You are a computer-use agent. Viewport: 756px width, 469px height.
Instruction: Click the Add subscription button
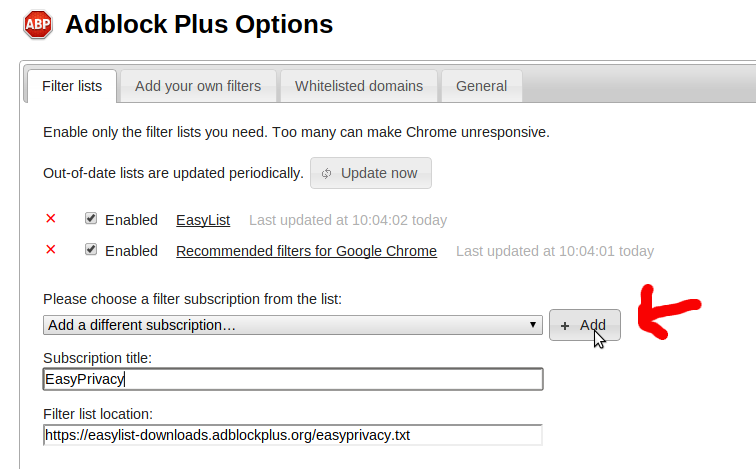pos(584,325)
